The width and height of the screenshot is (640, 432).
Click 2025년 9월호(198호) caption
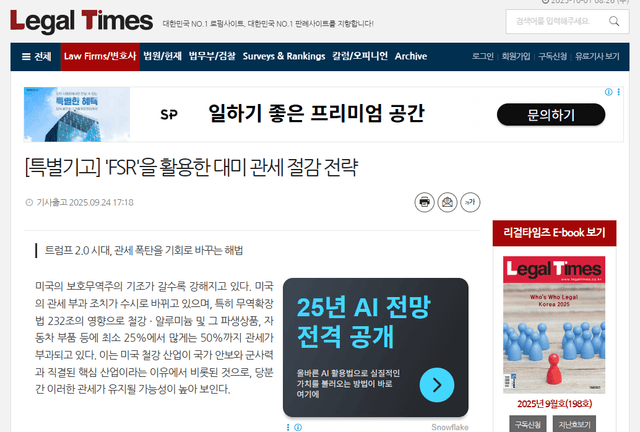point(554,404)
